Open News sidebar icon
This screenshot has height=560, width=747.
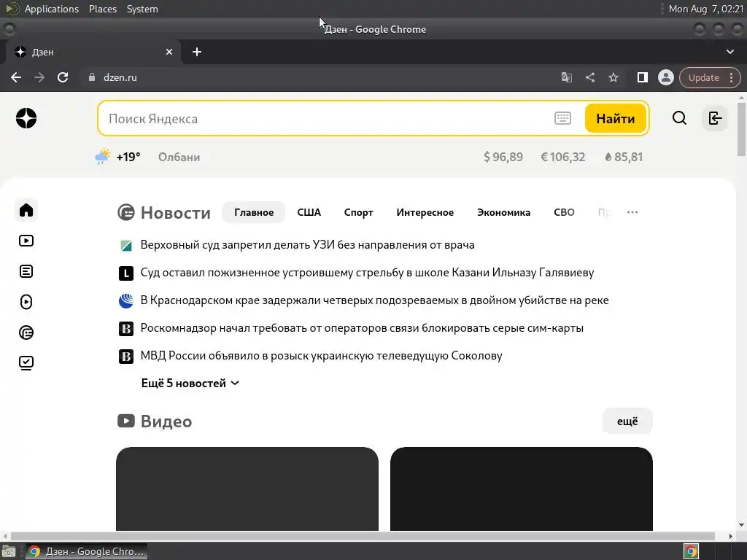(26, 332)
